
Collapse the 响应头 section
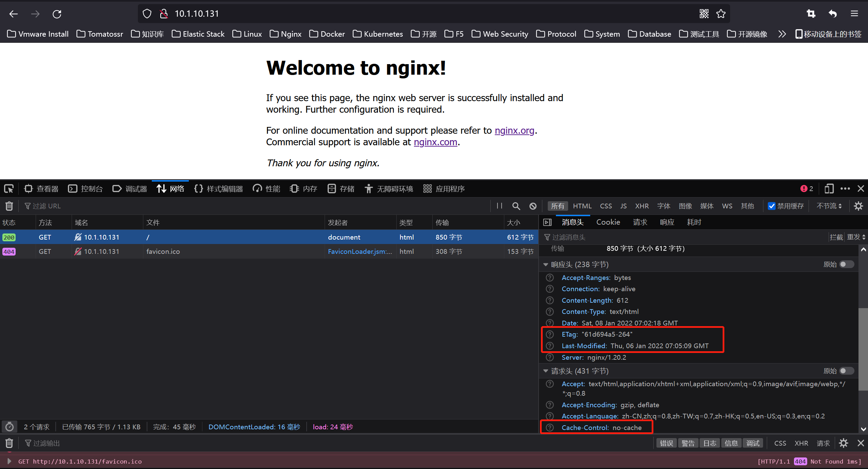546,264
